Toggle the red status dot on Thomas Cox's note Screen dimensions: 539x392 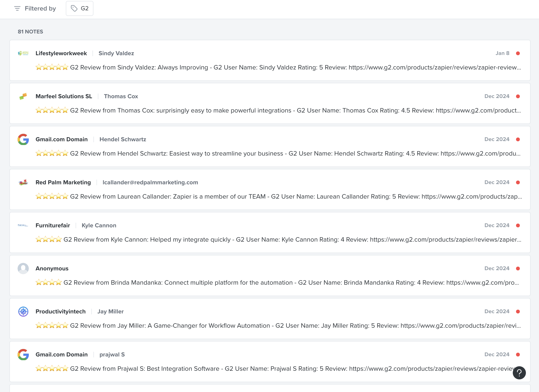point(518,96)
